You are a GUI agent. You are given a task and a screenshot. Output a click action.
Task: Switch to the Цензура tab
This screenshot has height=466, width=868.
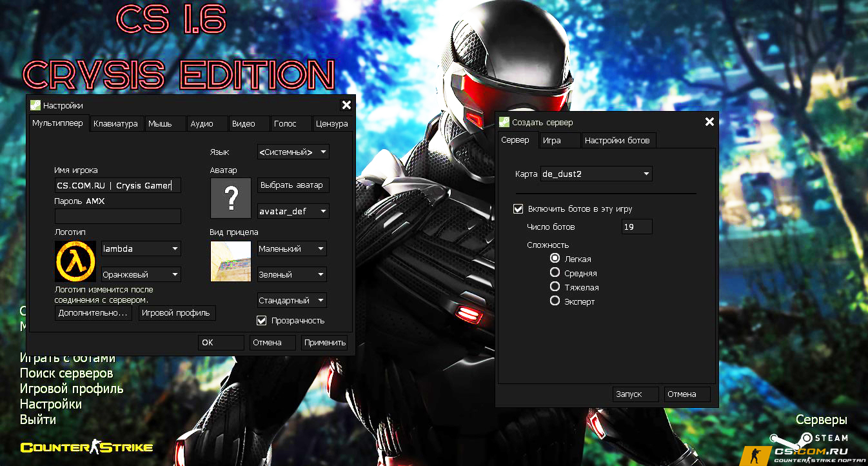coord(333,123)
